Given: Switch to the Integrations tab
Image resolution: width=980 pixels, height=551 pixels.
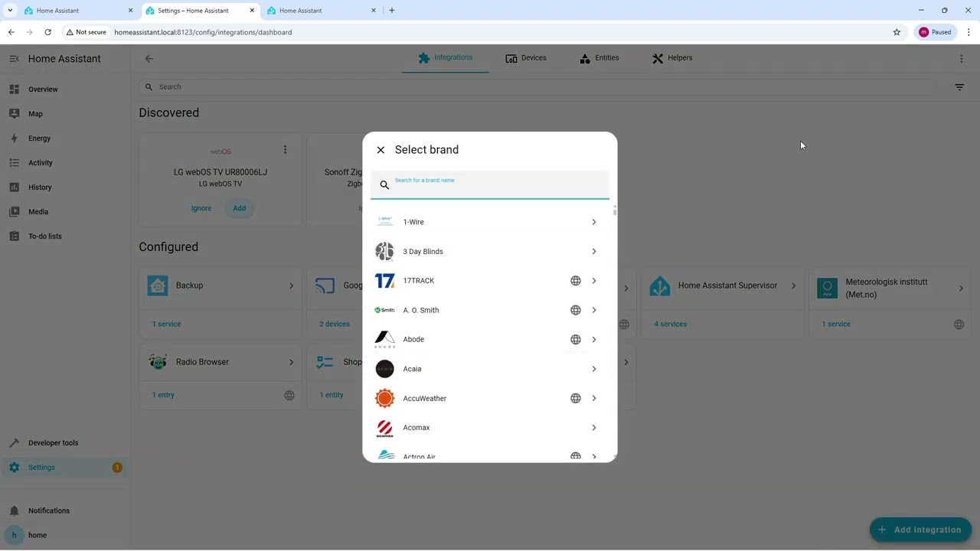Looking at the screenshot, I should tap(446, 58).
